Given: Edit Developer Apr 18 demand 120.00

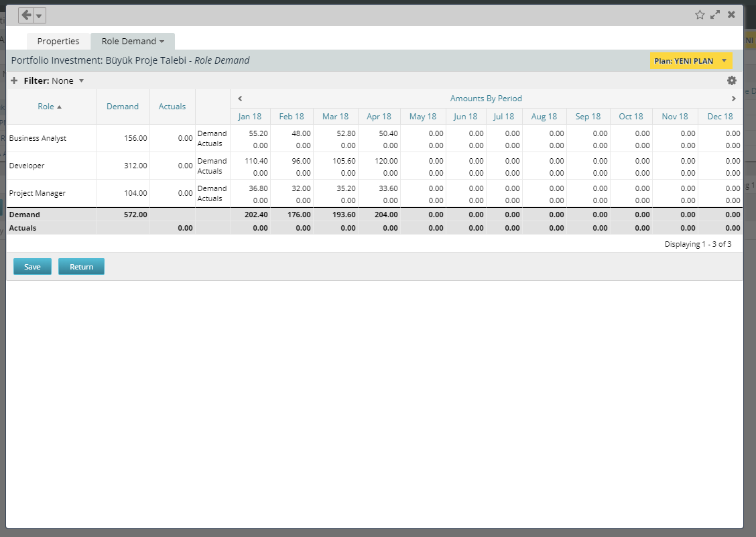Looking at the screenshot, I should (386, 161).
